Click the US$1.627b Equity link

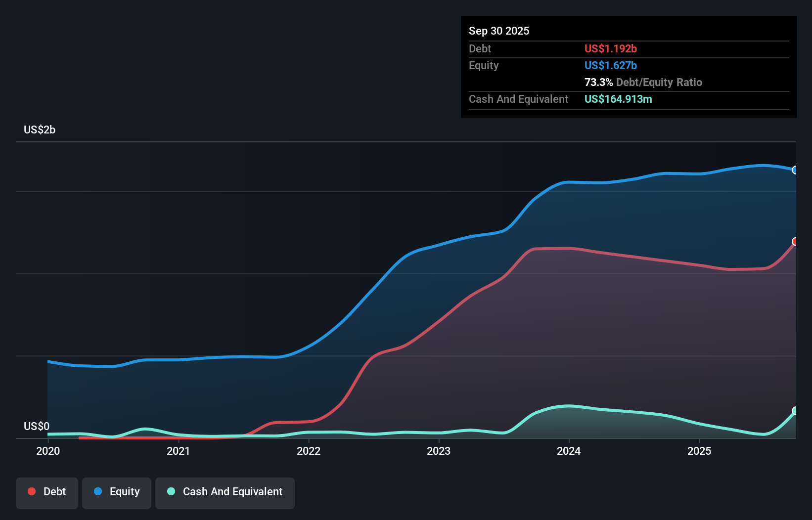click(611, 65)
